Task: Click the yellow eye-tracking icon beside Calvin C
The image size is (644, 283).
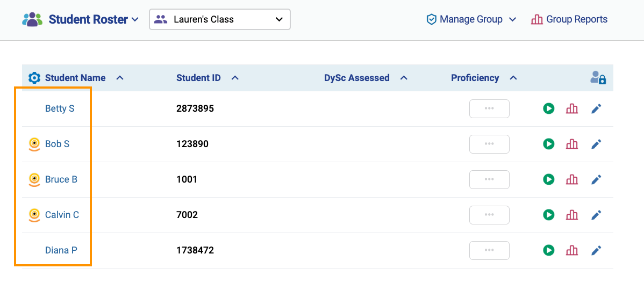Action: click(35, 214)
